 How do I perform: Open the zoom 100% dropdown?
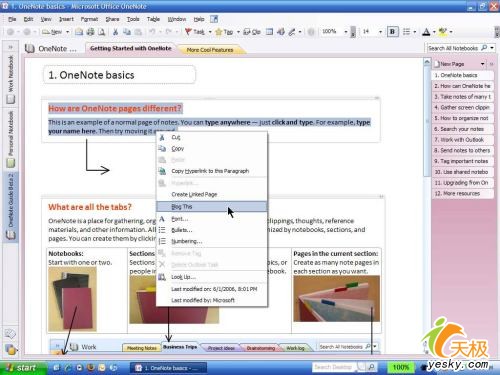[346, 32]
